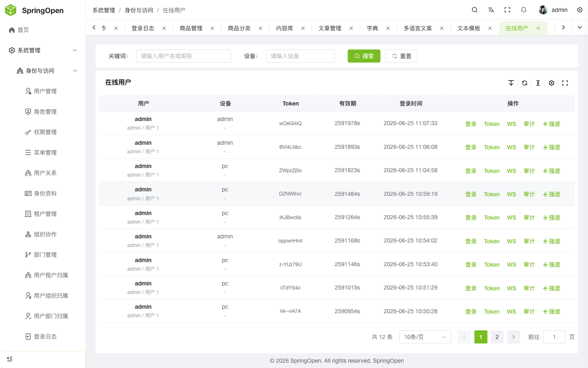This screenshot has width=588, height=368.
Task: Open the admin user menu
Action: click(x=553, y=10)
